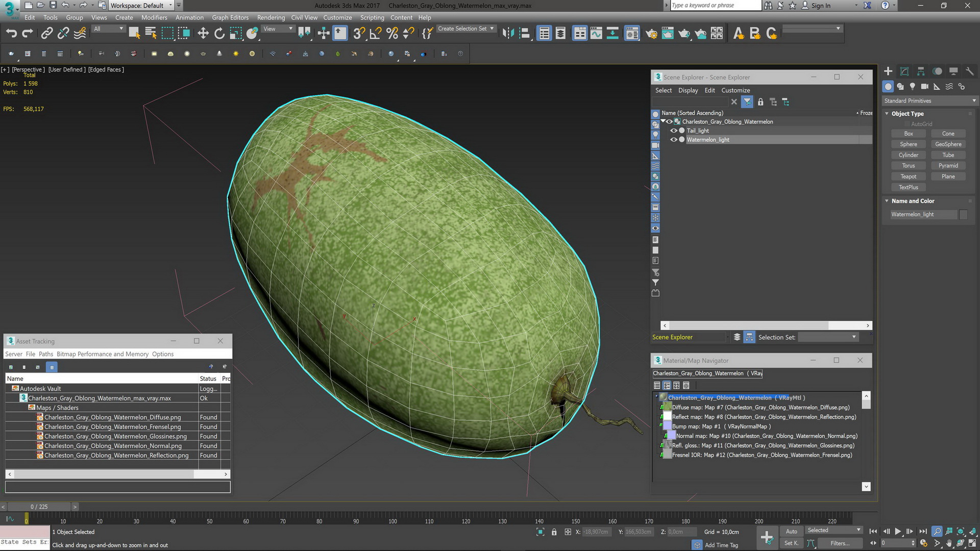This screenshot has height=551, width=980.
Task: Open the View reference coordinate dropdown
Action: pos(278,29)
